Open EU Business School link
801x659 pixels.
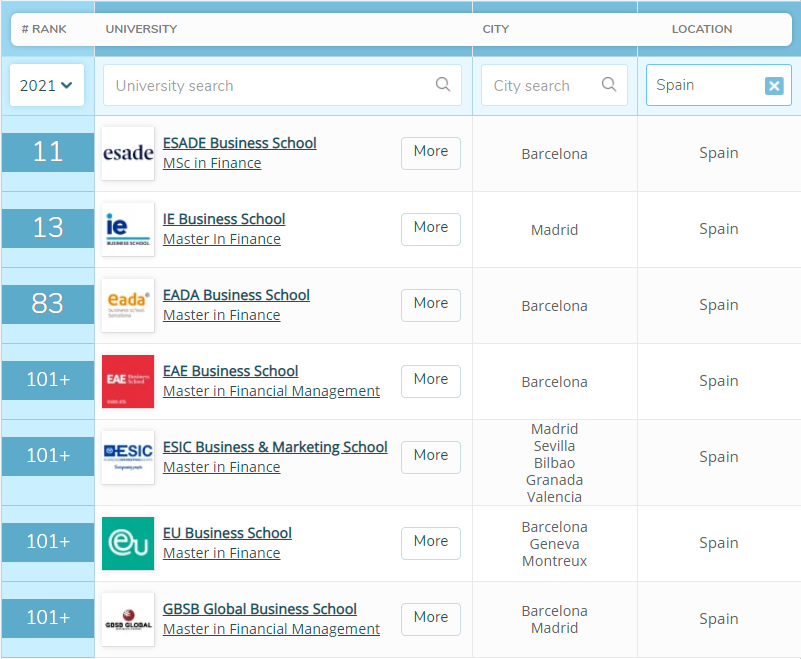(227, 533)
